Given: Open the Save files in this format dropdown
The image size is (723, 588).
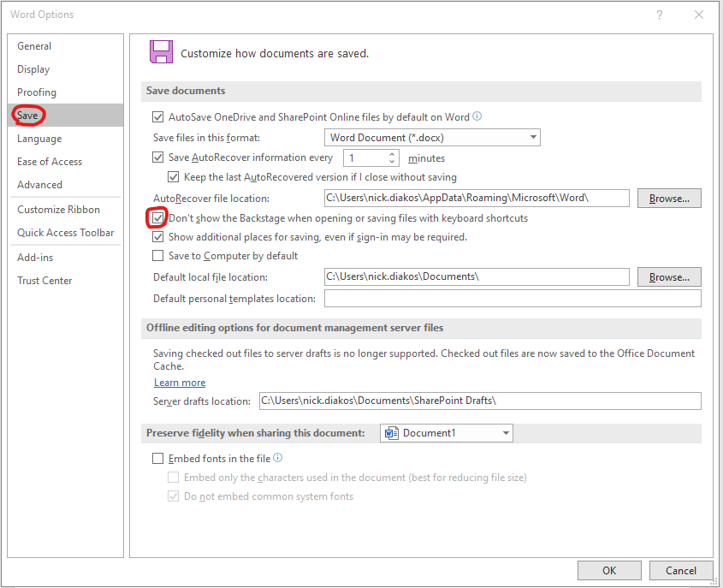Looking at the screenshot, I should (533, 137).
